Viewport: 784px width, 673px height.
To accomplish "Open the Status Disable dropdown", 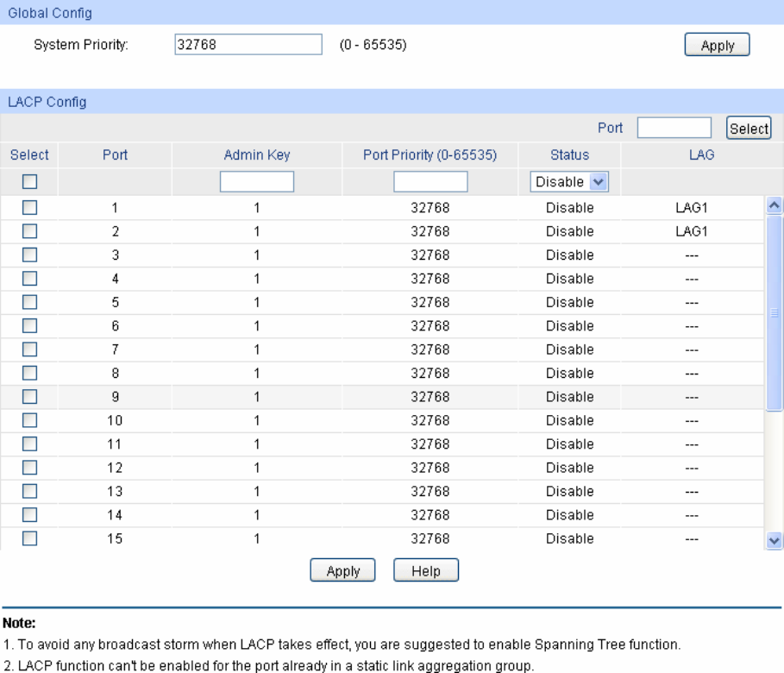I will [x=568, y=182].
